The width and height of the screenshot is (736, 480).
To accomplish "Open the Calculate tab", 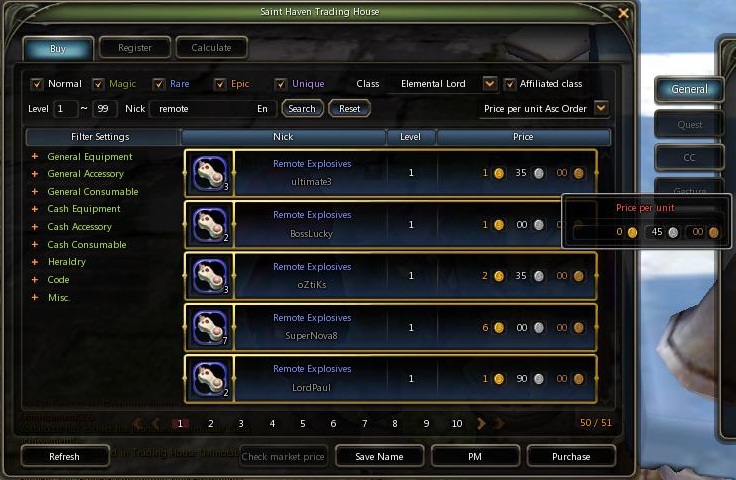I will tap(211, 48).
